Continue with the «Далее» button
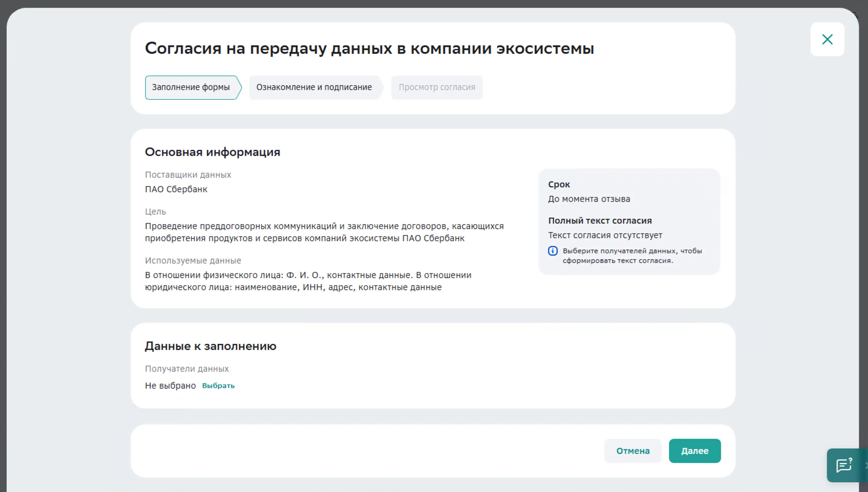 694,451
